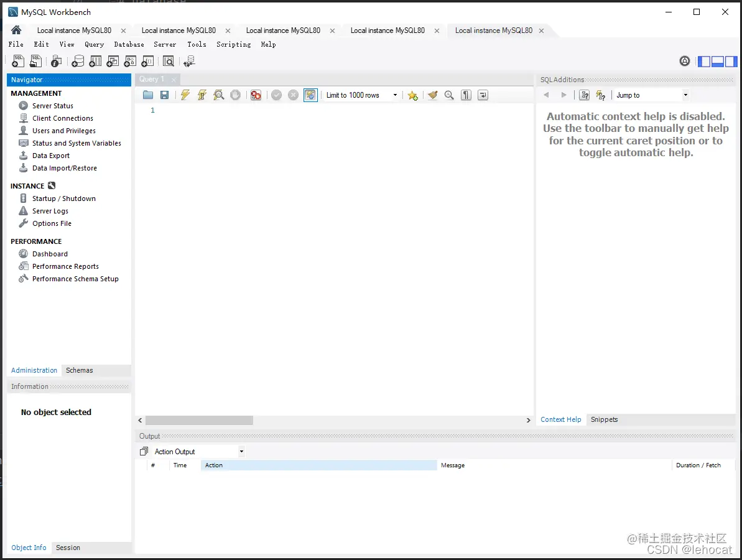
Task: Save query to snippets star icon
Action: 412,96
